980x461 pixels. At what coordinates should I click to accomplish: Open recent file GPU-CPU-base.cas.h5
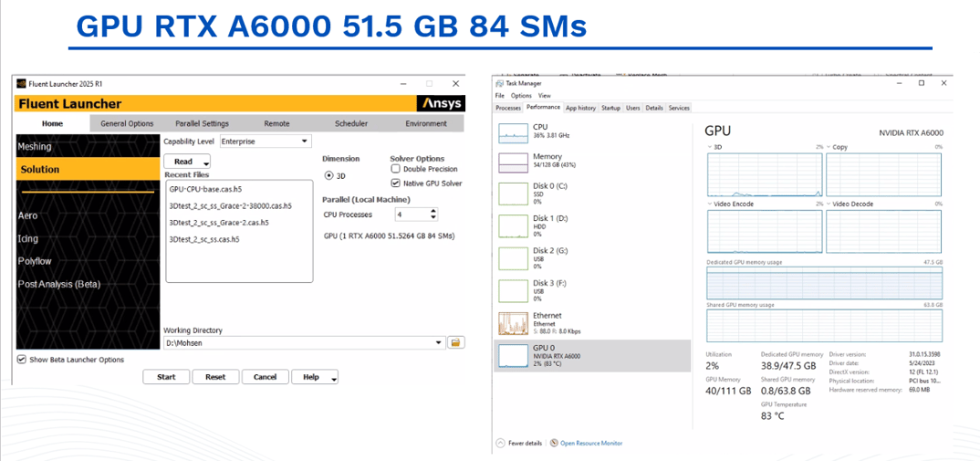click(x=205, y=188)
